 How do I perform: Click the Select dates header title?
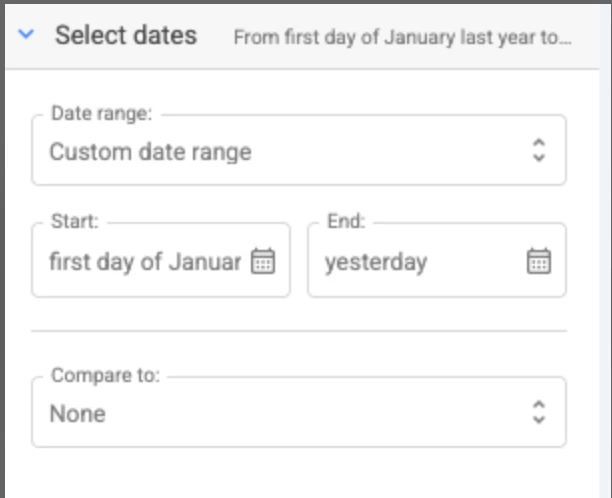[x=125, y=36]
